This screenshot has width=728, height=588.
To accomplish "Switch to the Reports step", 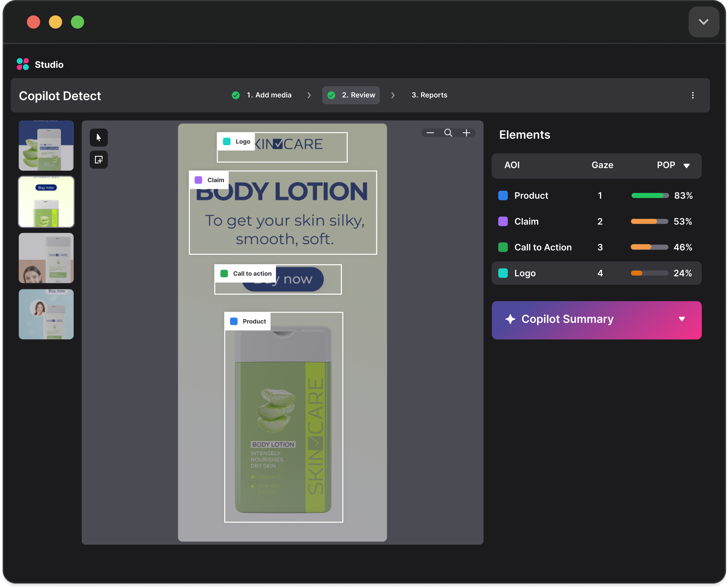I will [429, 95].
